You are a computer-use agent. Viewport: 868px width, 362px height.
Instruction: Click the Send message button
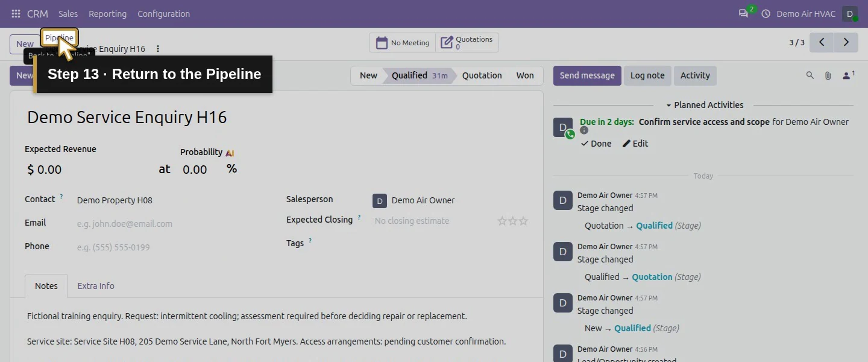pyautogui.click(x=587, y=75)
